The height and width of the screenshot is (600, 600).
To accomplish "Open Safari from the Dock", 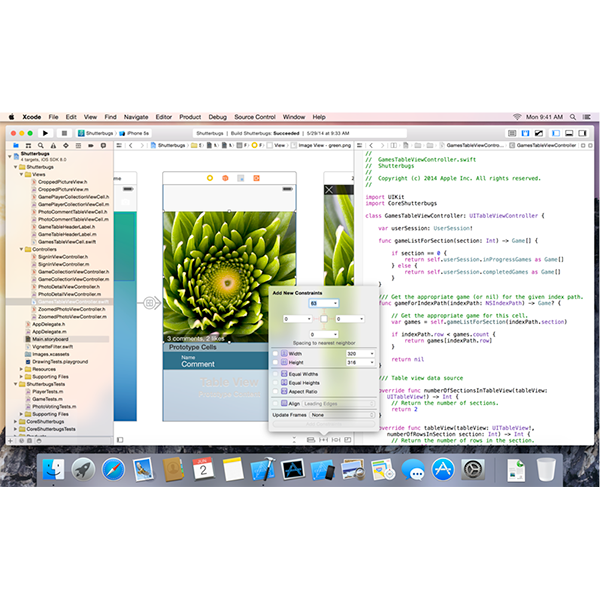I will pyautogui.click(x=113, y=470).
